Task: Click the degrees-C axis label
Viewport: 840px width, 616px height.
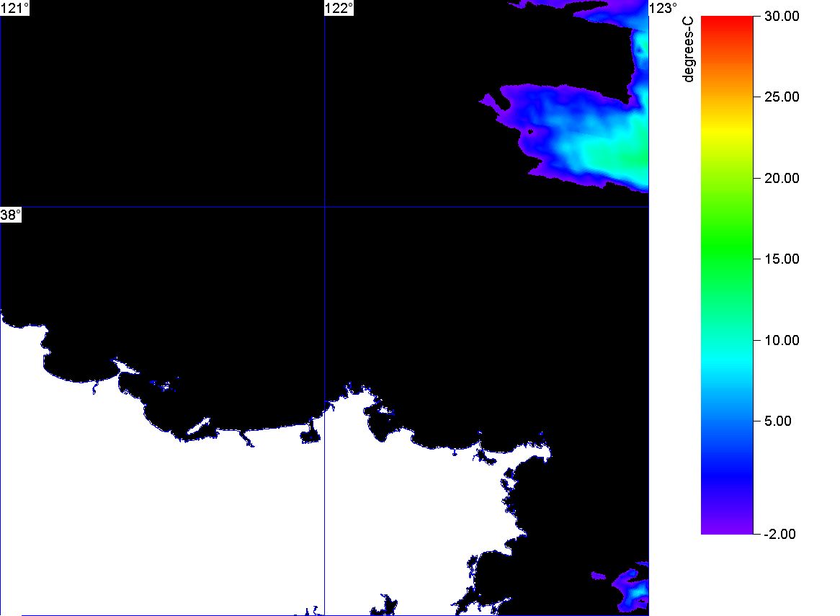Action: 689,49
